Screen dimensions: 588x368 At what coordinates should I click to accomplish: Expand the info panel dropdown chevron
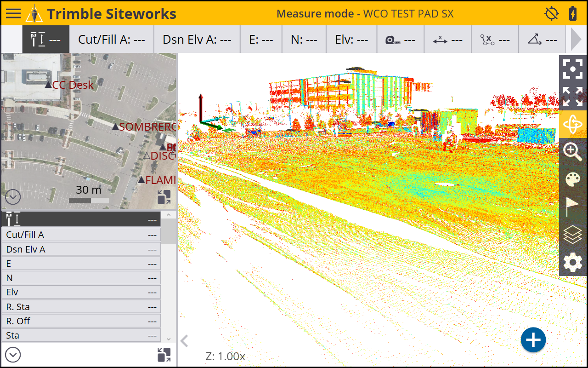click(x=13, y=355)
